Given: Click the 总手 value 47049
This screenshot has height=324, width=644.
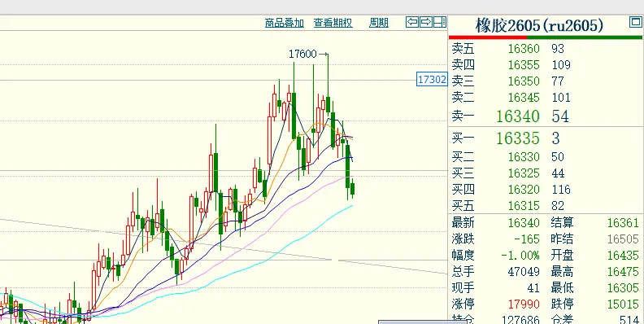Looking at the screenshot, I should (524, 271).
